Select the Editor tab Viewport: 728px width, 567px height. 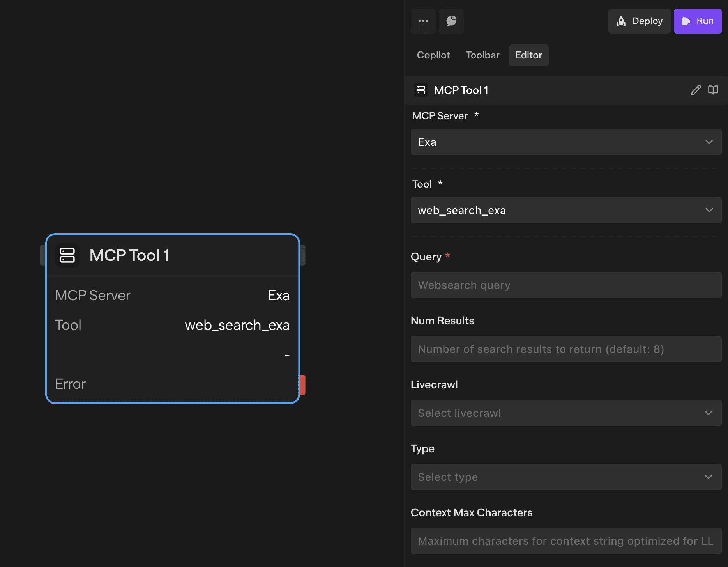tap(528, 55)
